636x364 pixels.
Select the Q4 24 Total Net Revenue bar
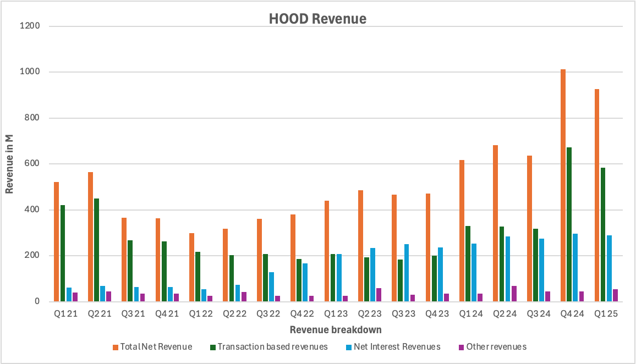(563, 185)
